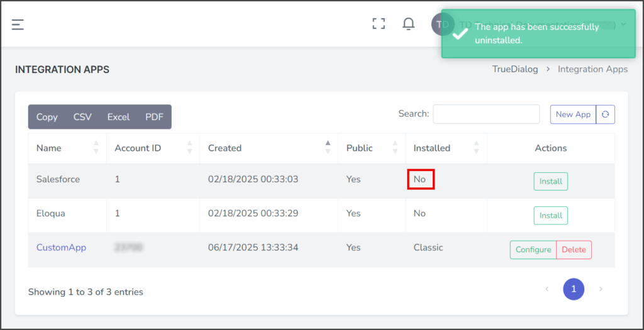Export table as PDF
This screenshot has height=330, width=644.
click(155, 117)
